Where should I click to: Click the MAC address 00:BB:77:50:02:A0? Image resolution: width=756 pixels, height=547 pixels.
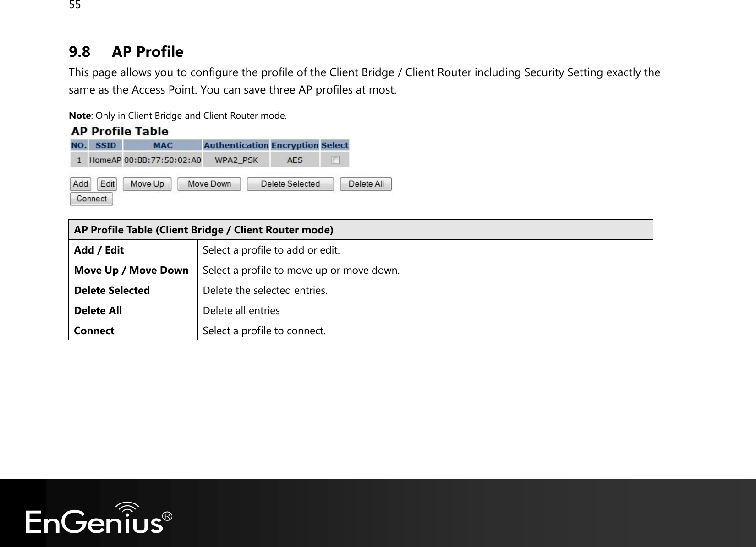pyautogui.click(x=163, y=160)
